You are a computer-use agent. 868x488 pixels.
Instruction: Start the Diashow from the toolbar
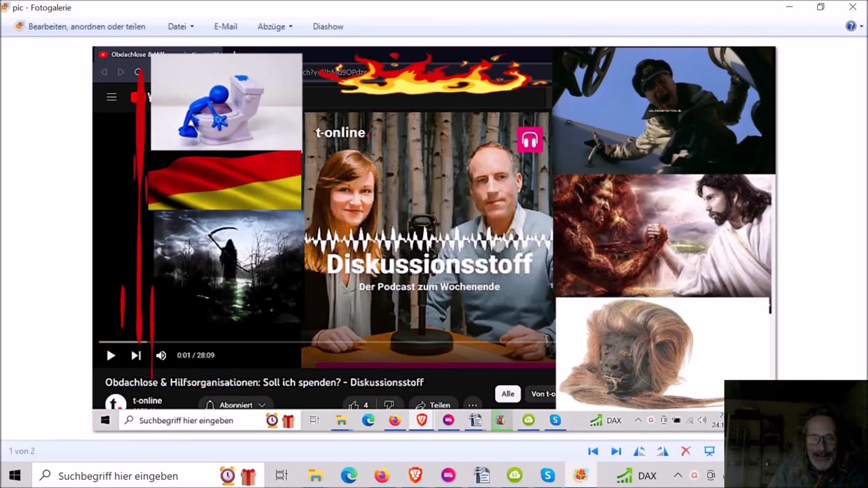click(328, 26)
